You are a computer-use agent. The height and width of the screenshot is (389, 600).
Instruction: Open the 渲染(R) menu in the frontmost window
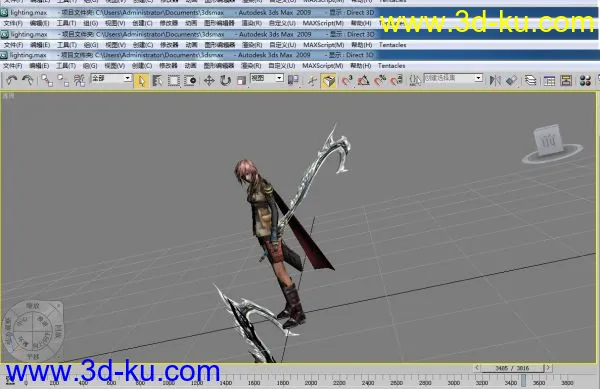tap(251, 66)
